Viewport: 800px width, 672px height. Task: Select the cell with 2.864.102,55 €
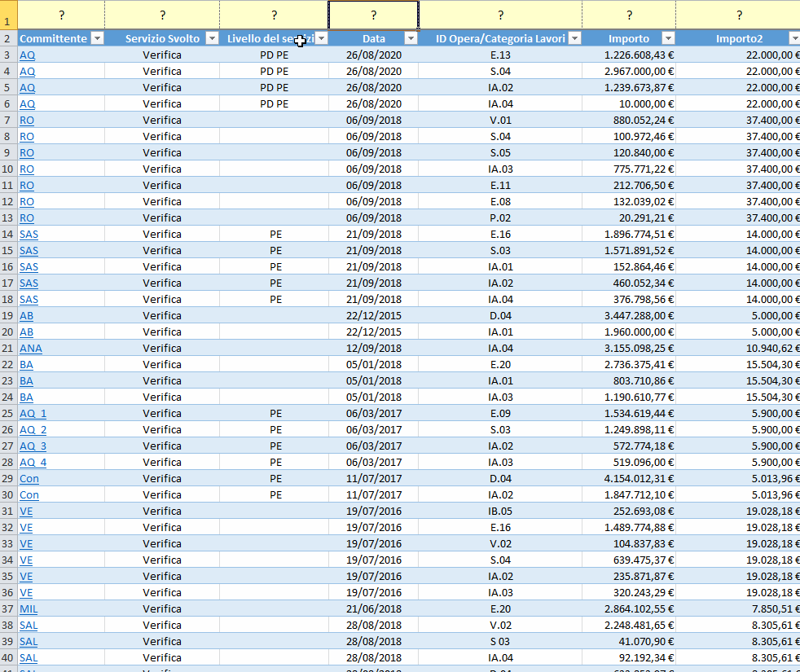[x=629, y=608]
